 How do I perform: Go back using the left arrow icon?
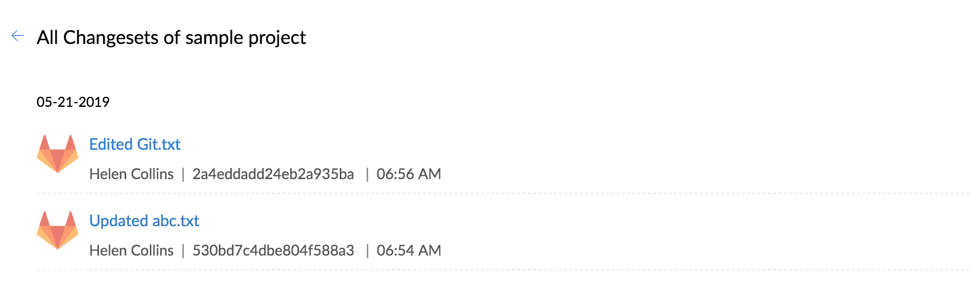pos(18,36)
